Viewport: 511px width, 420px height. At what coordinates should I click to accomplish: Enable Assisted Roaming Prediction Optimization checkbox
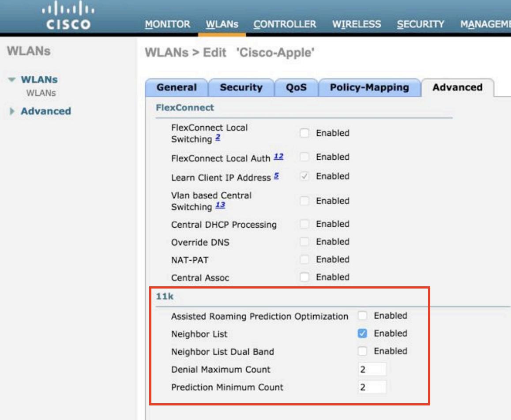coord(362,315)
